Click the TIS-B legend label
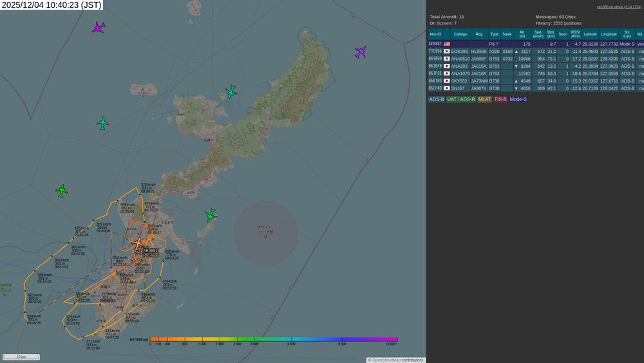 (500, 99)
